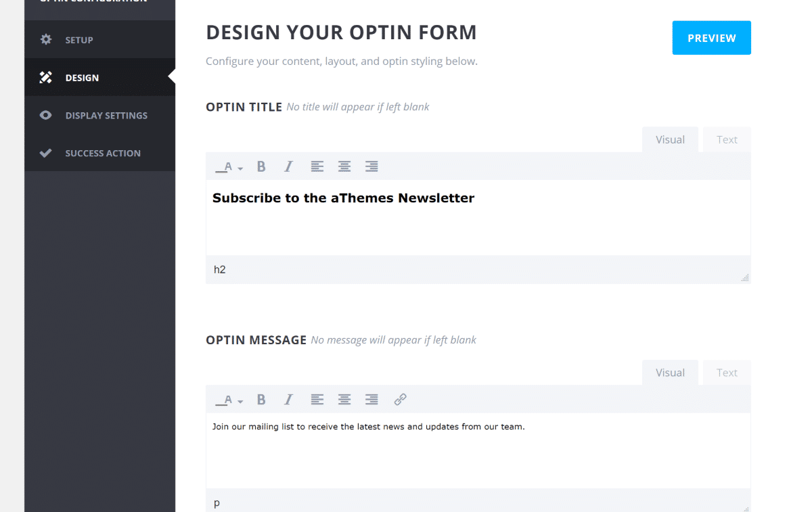The height and width of the screenshot is (512, 812).
Task: Open text color dropdown for Optin Message
Action: coord(229,400)
